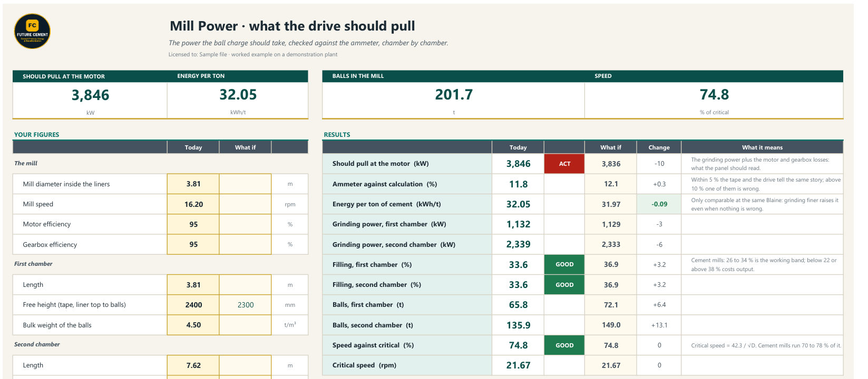The width and height of the screenshot is (868, 379).
Task: Click the Should pull What if value 3,836
Action: point(611,164)
